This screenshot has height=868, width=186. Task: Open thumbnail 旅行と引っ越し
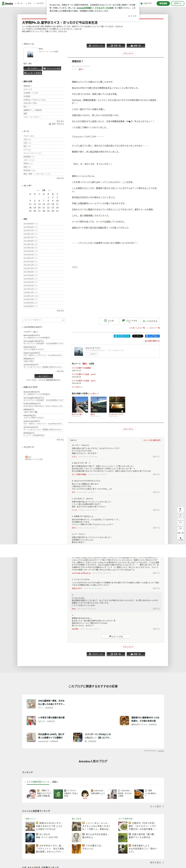click(80, 405)
